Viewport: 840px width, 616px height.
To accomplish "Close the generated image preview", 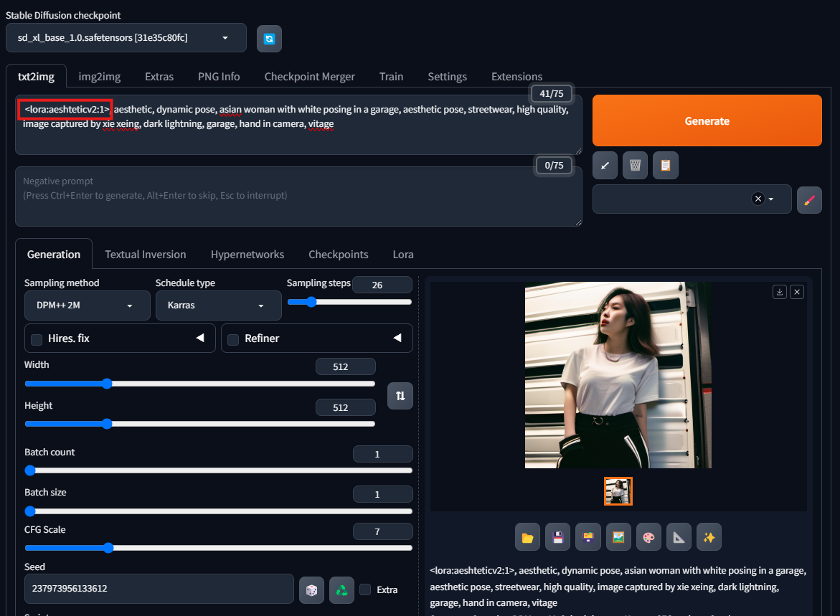I will point(797,292).
